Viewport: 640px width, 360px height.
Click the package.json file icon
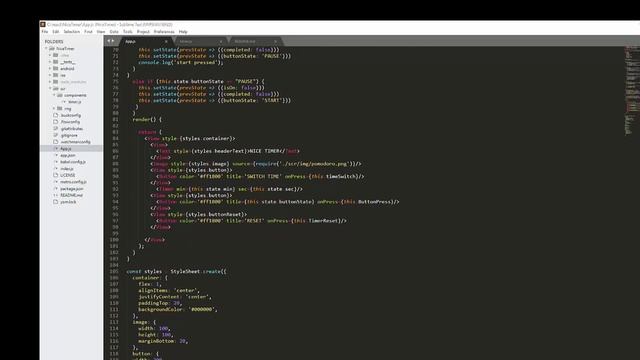(56, 189)
